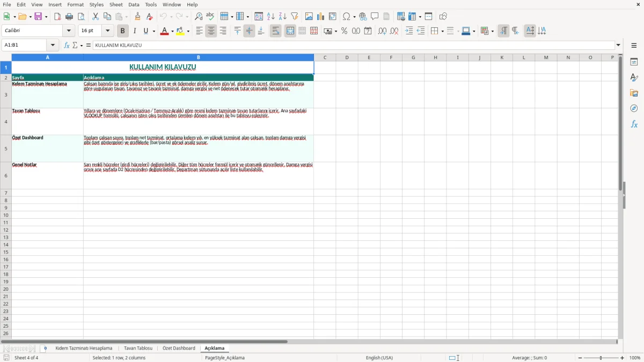
Task: Click the Save document icon
Action: [38, 17]
